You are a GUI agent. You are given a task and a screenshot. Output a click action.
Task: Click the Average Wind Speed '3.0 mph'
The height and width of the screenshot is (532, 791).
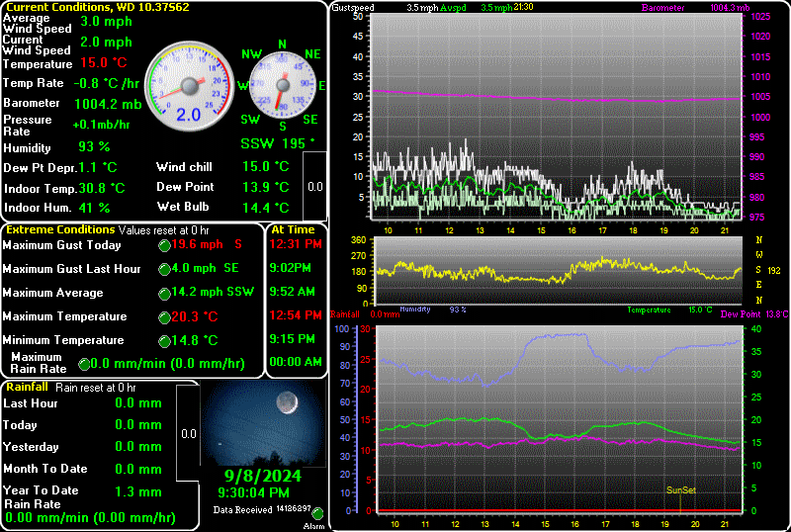(x=106, y=21)
